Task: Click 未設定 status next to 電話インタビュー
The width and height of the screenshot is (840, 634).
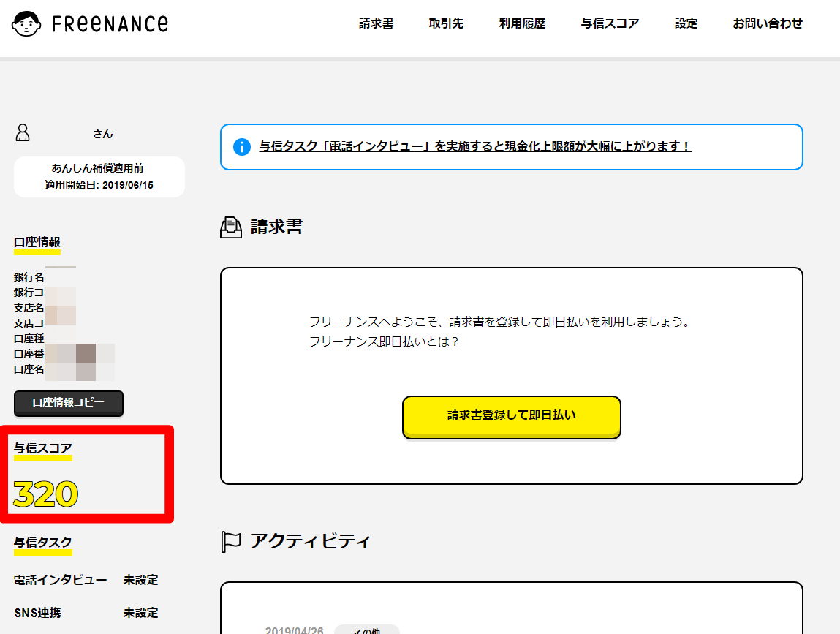Action: point(141,580)
